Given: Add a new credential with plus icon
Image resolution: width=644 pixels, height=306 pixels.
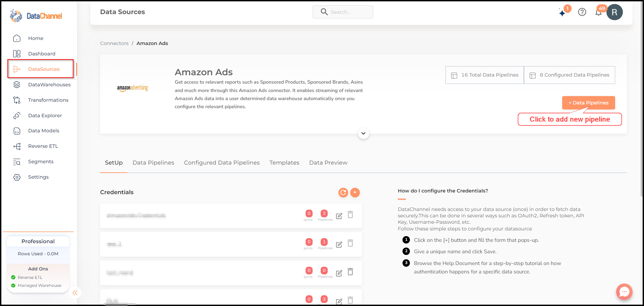Looking at the screenshot, I should pos(355,192).
